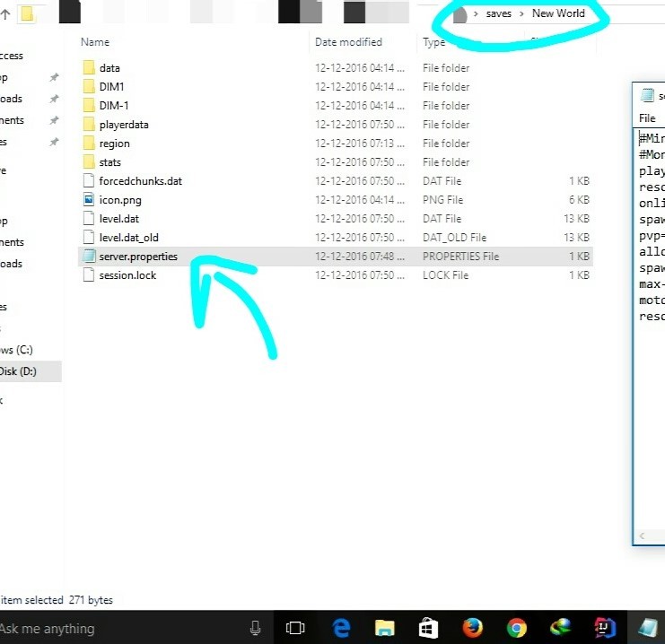Open Microsoft Edge from the taskbar
Screen dimensions: 665x644
(x=341, y=628)
